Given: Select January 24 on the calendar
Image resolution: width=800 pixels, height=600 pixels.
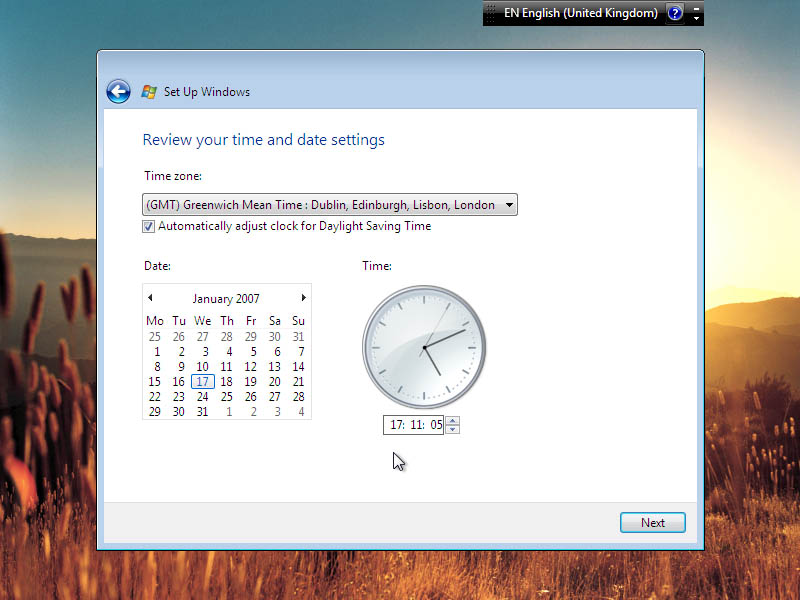Looking at the screenshot, I should 203,396.
